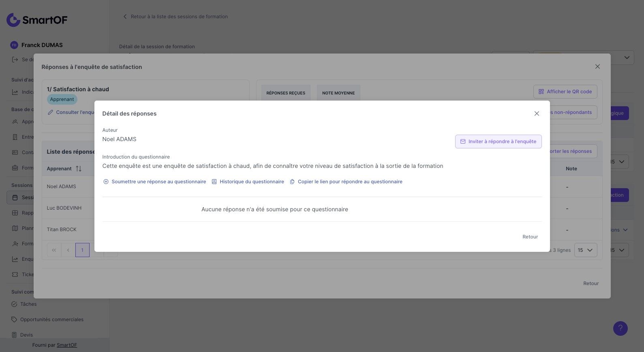The width and height of the screenshot is (644, 352).
Task: Click the logout icon in sidebar
Action: point(15,60)
